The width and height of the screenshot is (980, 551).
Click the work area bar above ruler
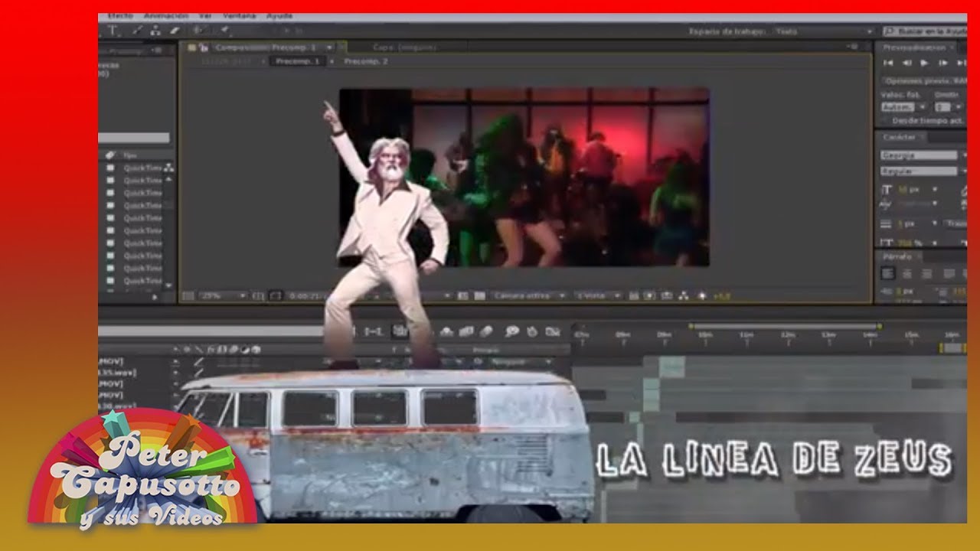click(785, 327)
